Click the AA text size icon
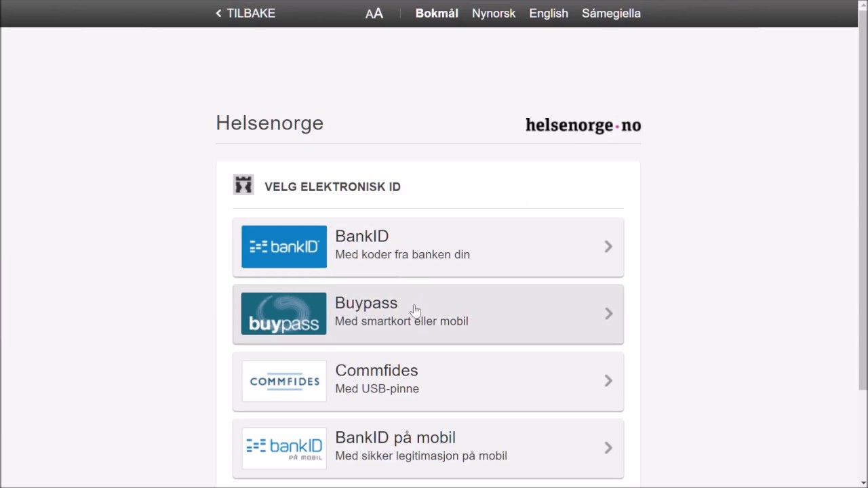Screen dimensions: 868x488 [x=374, y=14]
